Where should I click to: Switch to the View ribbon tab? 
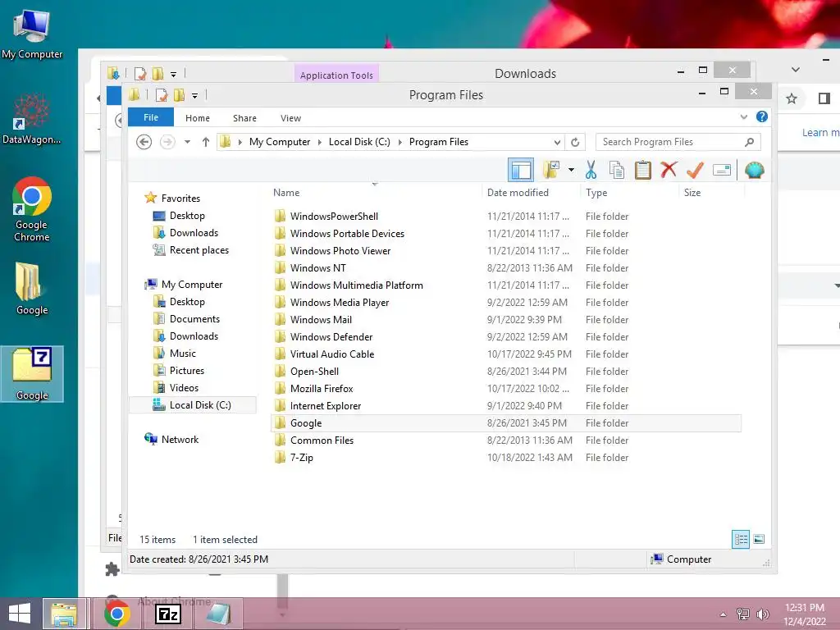[291, 118]
